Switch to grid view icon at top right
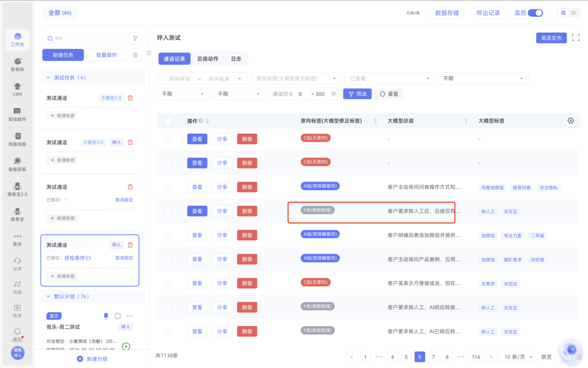 coord(563,13)
